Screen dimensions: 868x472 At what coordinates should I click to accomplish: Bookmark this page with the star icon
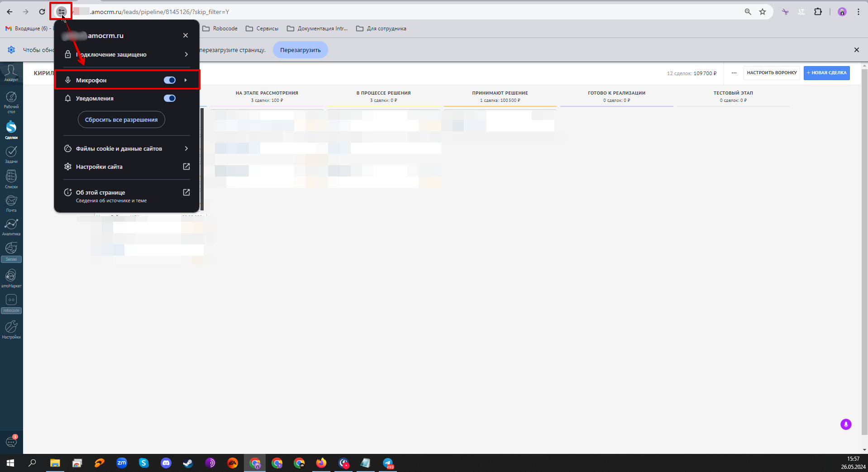[x=763, y=12]
